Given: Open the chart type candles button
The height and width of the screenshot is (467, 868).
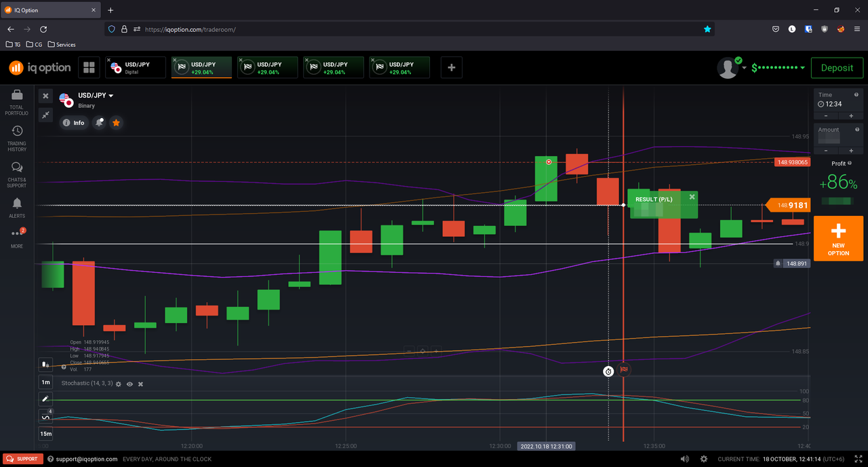Looking at the screenshot, I should tap(45, 364).
